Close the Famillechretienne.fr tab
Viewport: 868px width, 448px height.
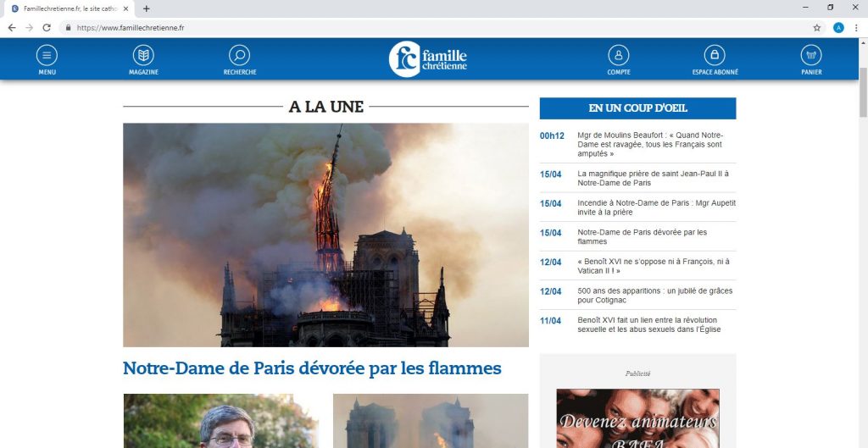click(x=126, y=8)
